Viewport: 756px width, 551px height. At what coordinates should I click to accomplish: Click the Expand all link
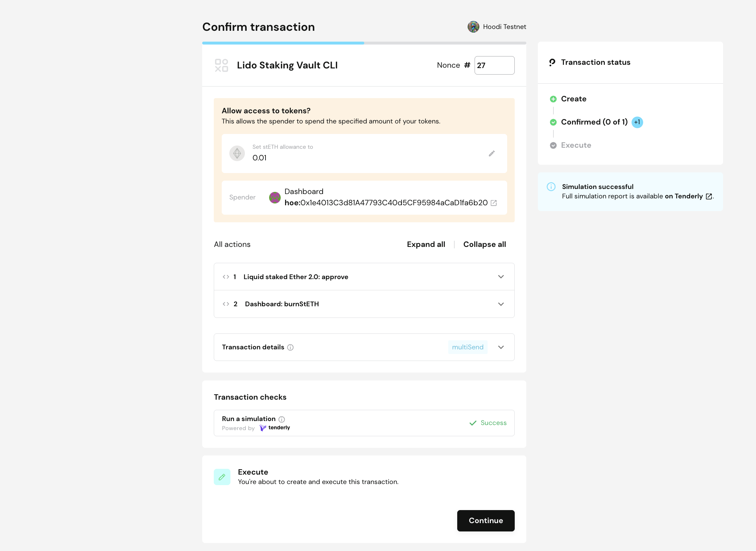pos(426,244)
